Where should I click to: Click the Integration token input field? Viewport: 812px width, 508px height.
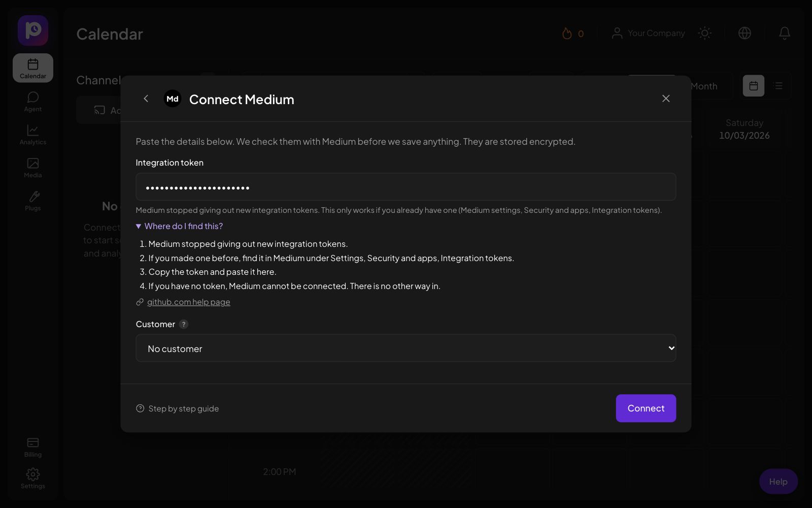[x=406, y=187]
